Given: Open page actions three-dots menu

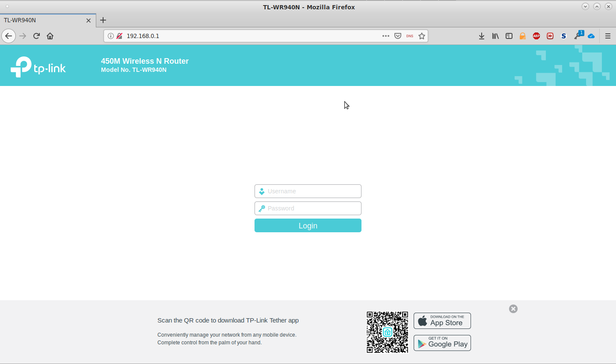Looking at the screenshot, I should [x=386, y=36].
